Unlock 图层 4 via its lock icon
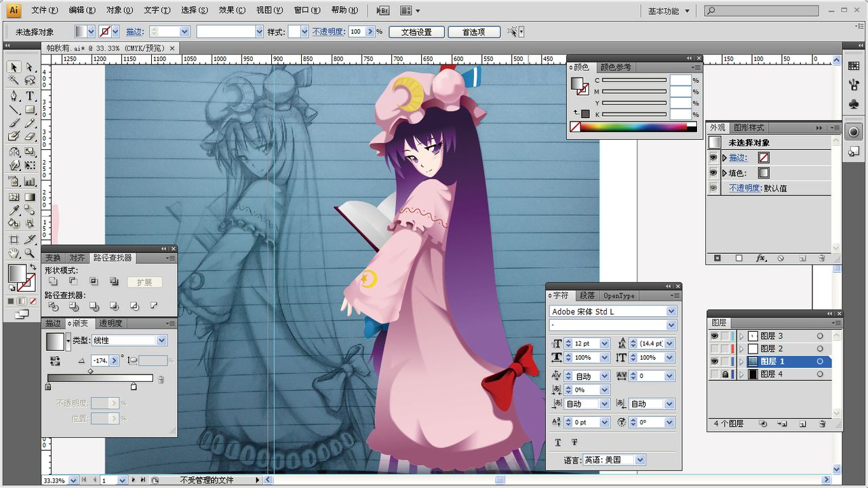 (x=725, y=375)
